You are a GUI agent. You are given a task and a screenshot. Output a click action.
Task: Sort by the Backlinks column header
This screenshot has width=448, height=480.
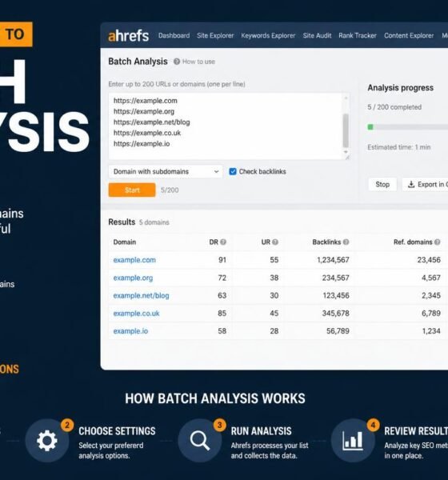[x=326, y=242]
